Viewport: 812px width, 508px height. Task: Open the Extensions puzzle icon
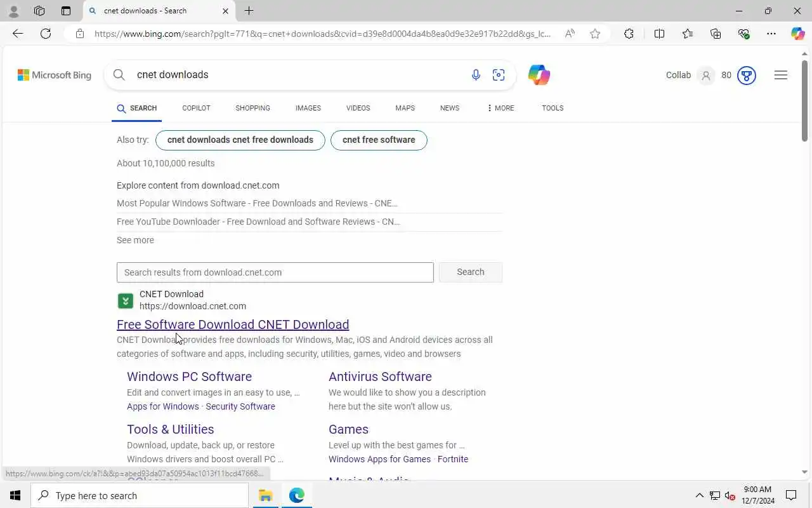(629, 34)
